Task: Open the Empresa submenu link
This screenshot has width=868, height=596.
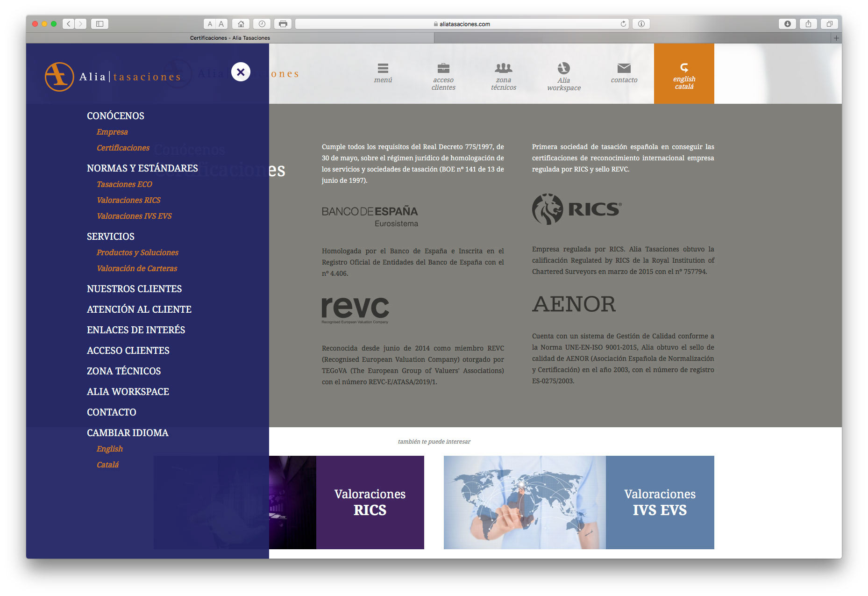Action: (x=112, y=132)
